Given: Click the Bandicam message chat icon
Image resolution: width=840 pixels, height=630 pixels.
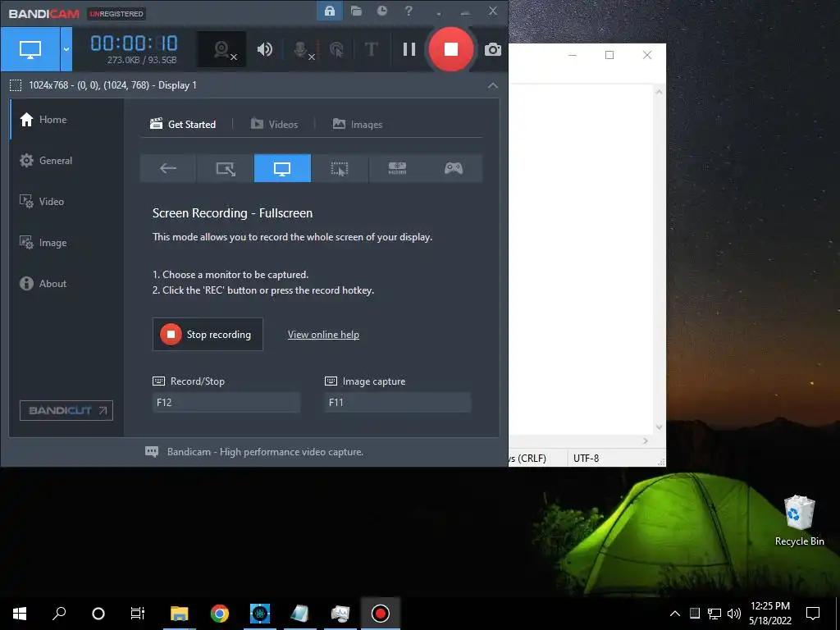Looking at the screenshot, I should coord(152,452).
